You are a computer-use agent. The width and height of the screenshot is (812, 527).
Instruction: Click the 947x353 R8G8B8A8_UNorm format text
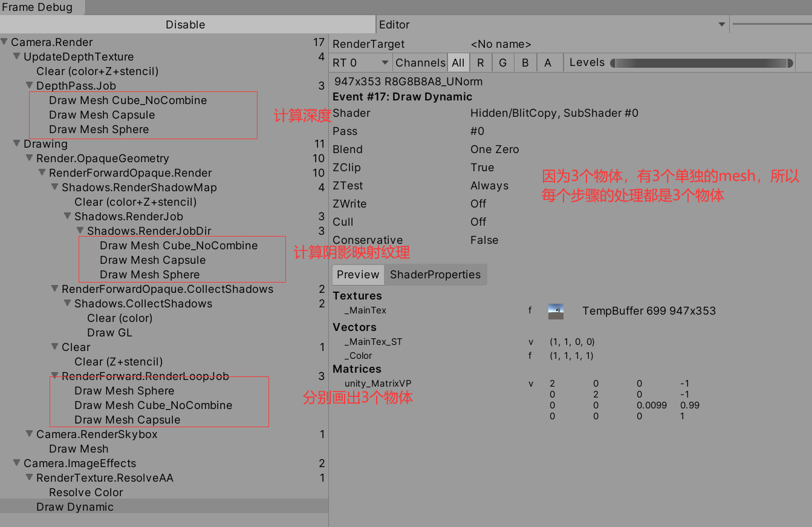(408, 82)
